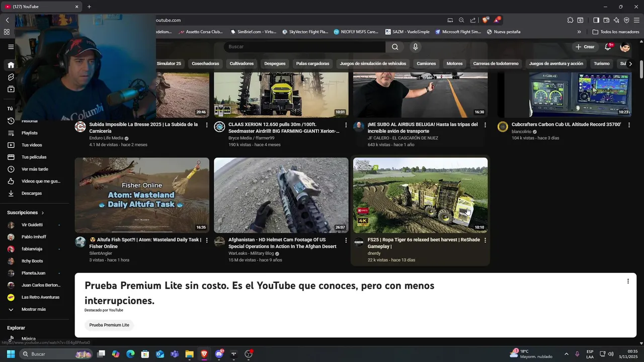
Task: Open options menu for FS25 Ropa Tiger video
Action: [x=485, y=240]
